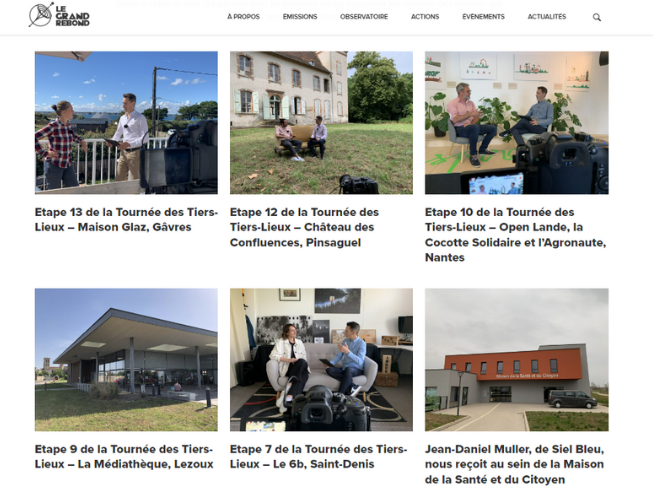Open the Maison de la Santé building thumbnail
Screen dimensions: 653x503
point(516,359)
